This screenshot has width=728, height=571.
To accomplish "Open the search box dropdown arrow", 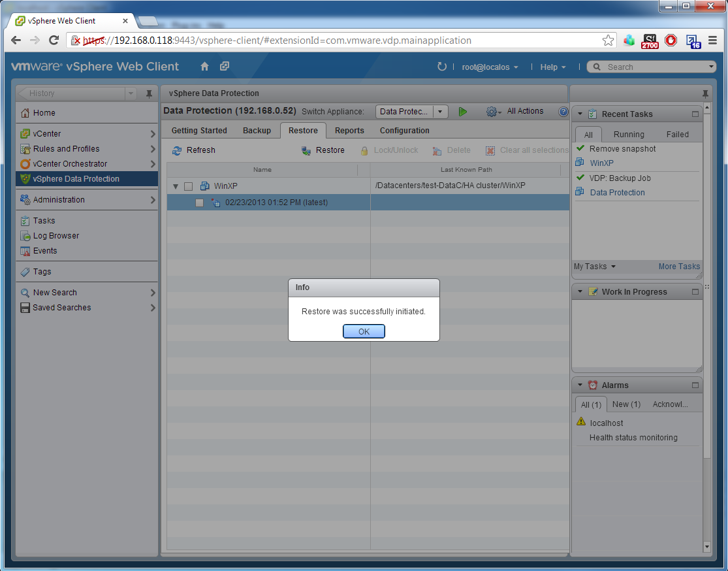I will (711, 67).
